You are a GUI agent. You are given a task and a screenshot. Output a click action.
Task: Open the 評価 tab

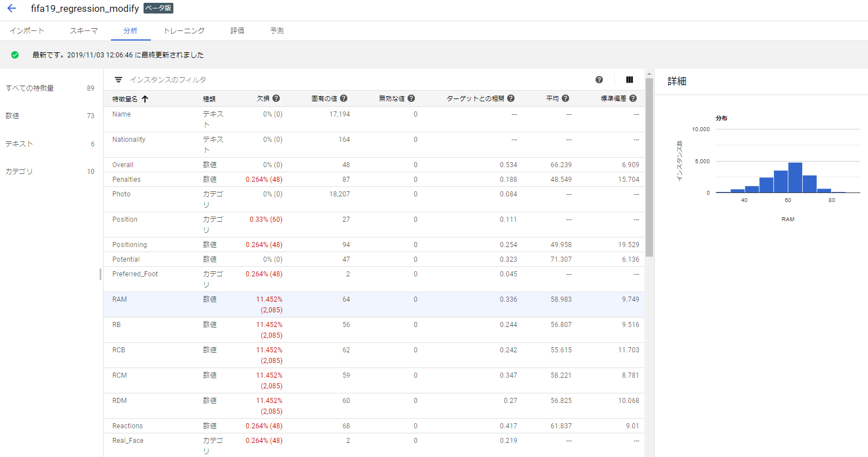pos(238,31)
